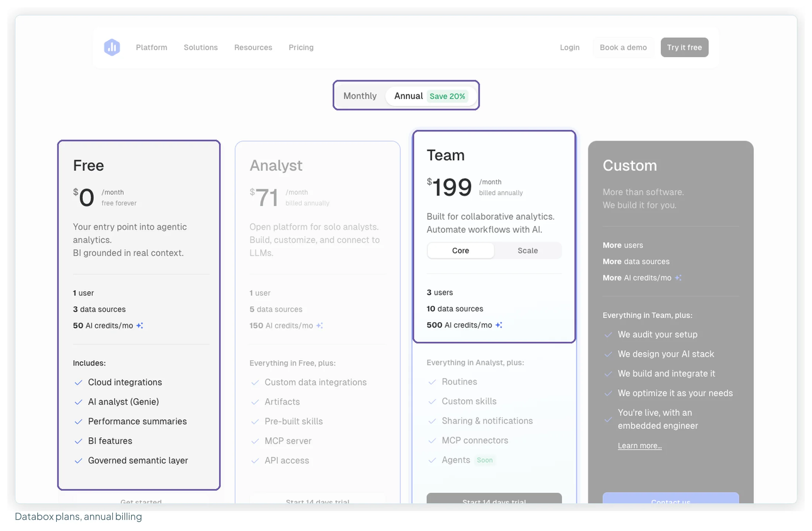Click the Book a demo button

[x=623, y=47]
